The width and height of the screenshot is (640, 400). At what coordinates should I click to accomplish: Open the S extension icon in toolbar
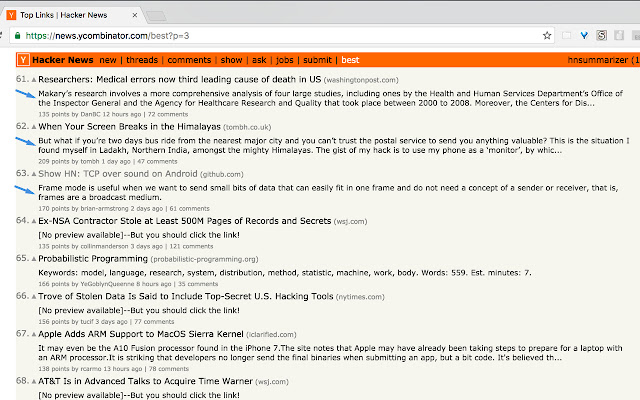601,36
